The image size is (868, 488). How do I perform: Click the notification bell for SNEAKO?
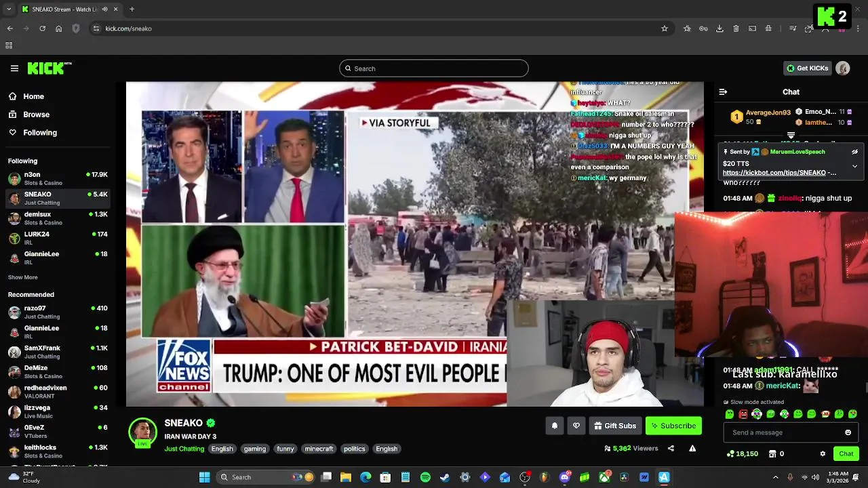(x=554, y=426)
